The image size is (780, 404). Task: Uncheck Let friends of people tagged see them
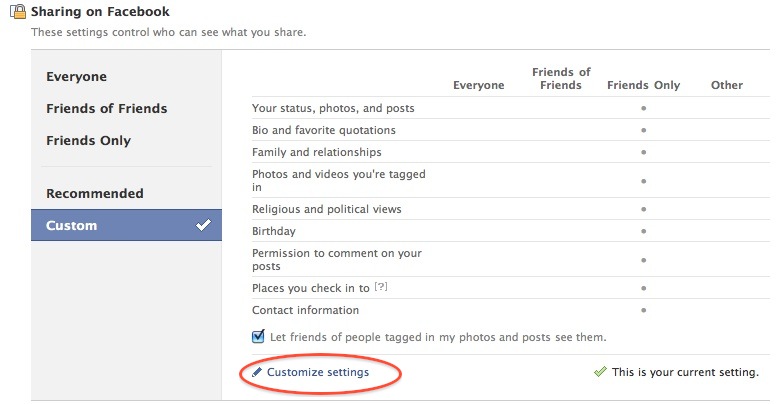pyautogui.click(x=258, y=336)
